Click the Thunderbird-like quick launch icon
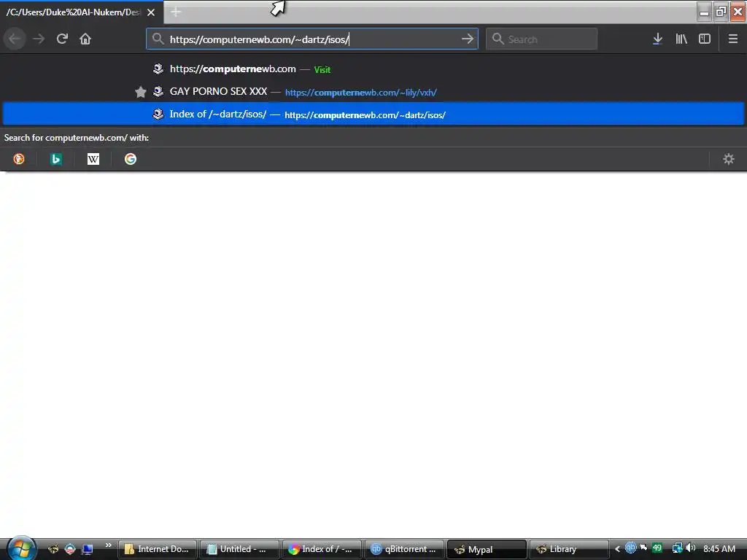 point(71,550)
